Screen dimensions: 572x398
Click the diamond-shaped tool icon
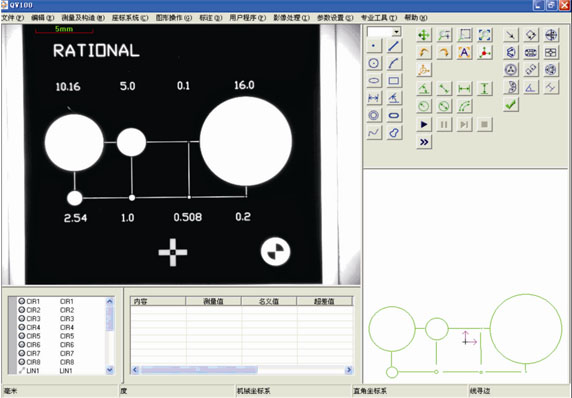tap(531, 35)
